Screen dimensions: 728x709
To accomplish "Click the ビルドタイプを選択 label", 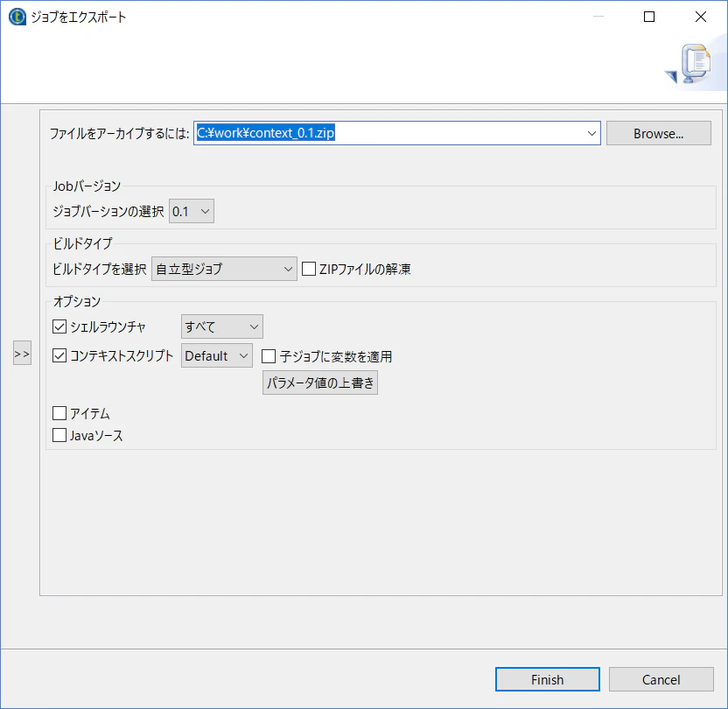I will pyautogui.click(x=100, y=269).
